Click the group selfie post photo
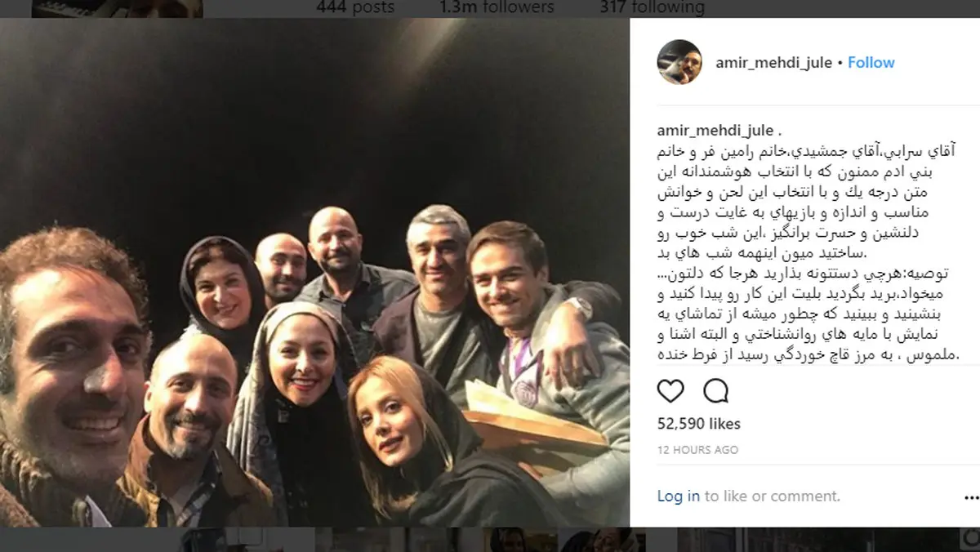 [x=315, y=273]
